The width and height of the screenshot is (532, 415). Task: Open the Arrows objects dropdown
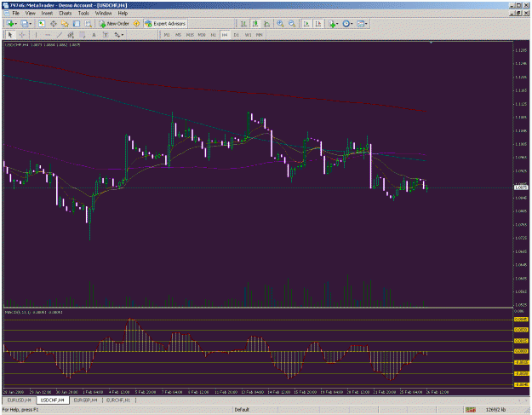[123, 35]
